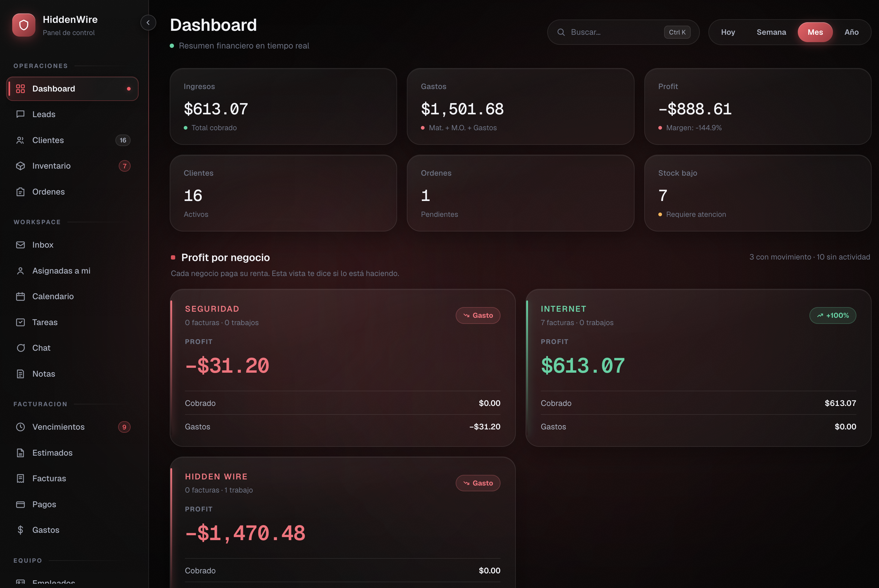Click the Tareas checkbox icon
The height and width of the screenshot is (588, 879).
tap(20, 322)
